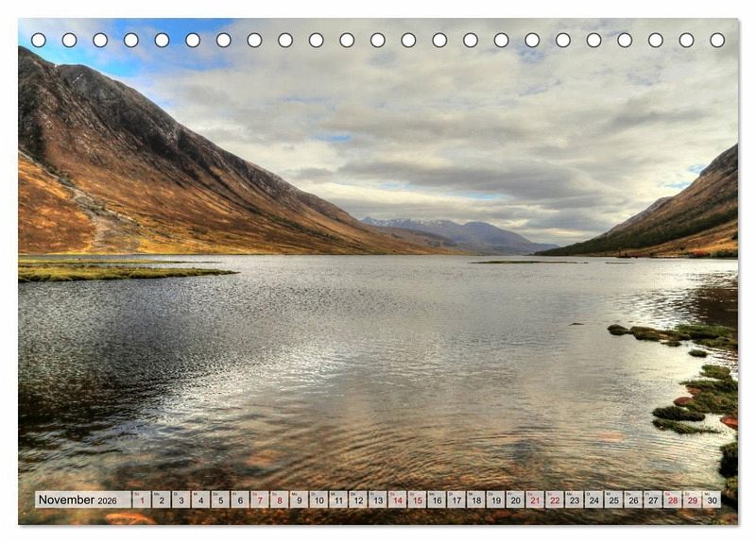
Task: Select red day 14 in the calendar strip
Action: (398, 500)
